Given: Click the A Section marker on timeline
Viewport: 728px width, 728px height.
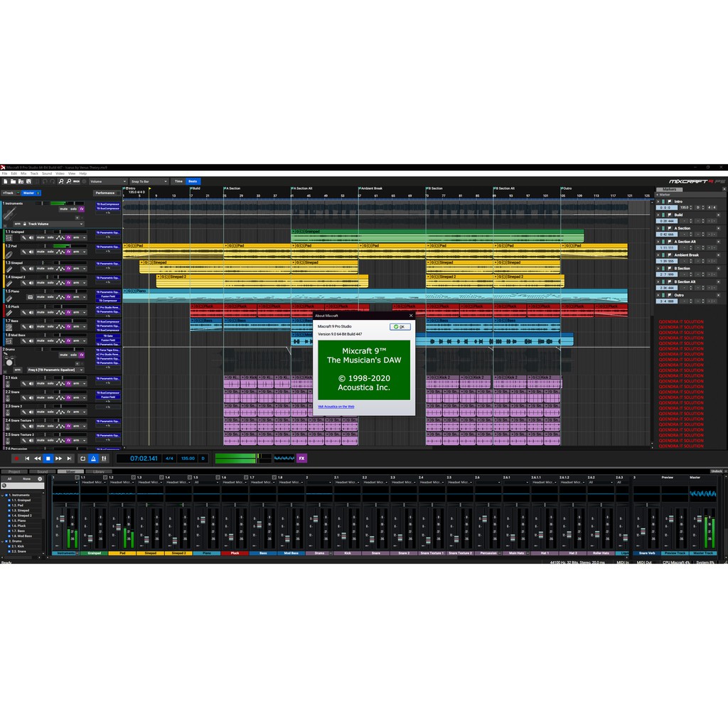Looking at the screenshot, I should coord(232,188).
